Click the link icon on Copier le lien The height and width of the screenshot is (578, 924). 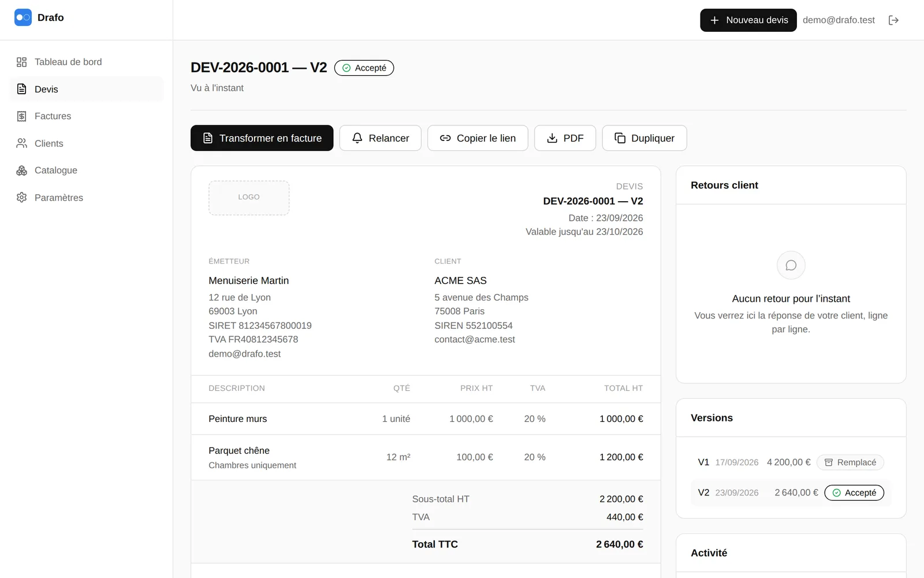point(445,138)
